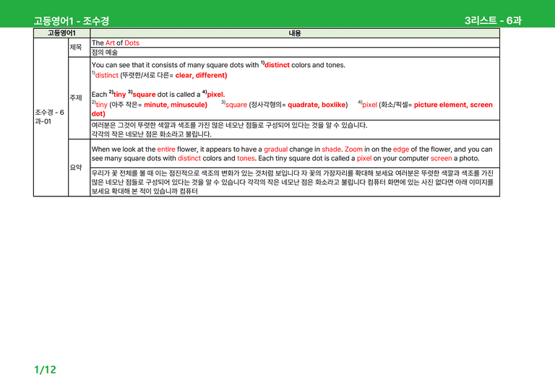Viewport: 555px width, 392px height.
Task: Click the 제목 row label cell
Action: pyautogui.click(x=79, y=48)
